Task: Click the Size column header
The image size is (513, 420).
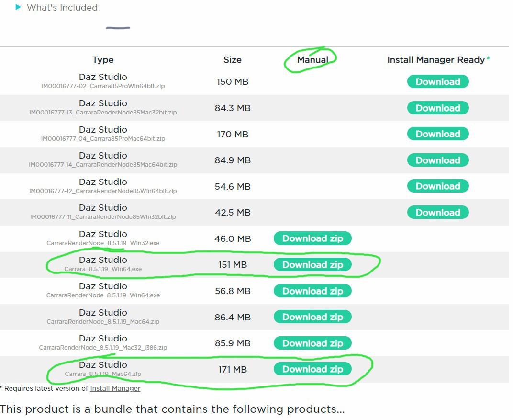Action: coord(233,60)
